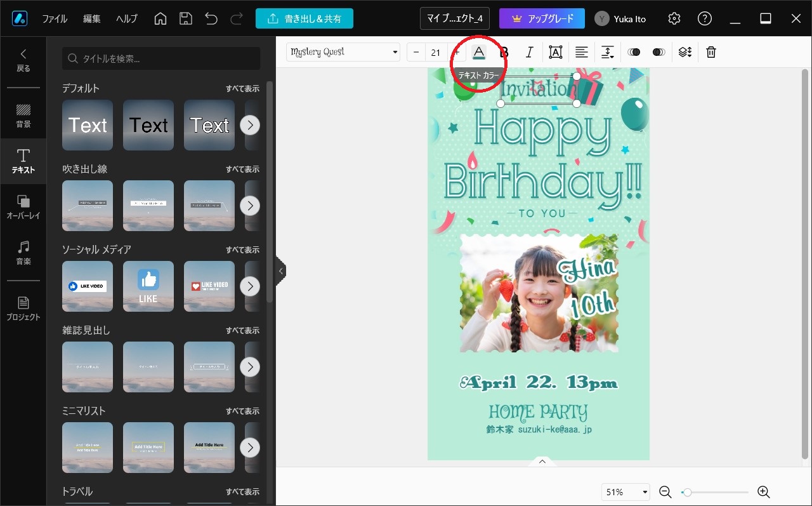Select the テキスト sidebar tab
The image size is (812, 506).
(x=23, y=161)
